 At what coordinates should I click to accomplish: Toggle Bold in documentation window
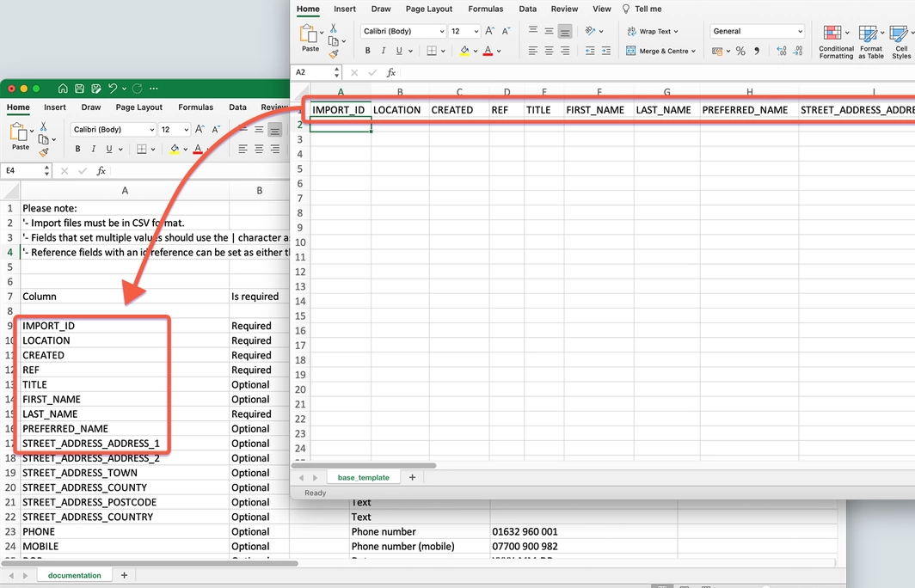[77, 149]
